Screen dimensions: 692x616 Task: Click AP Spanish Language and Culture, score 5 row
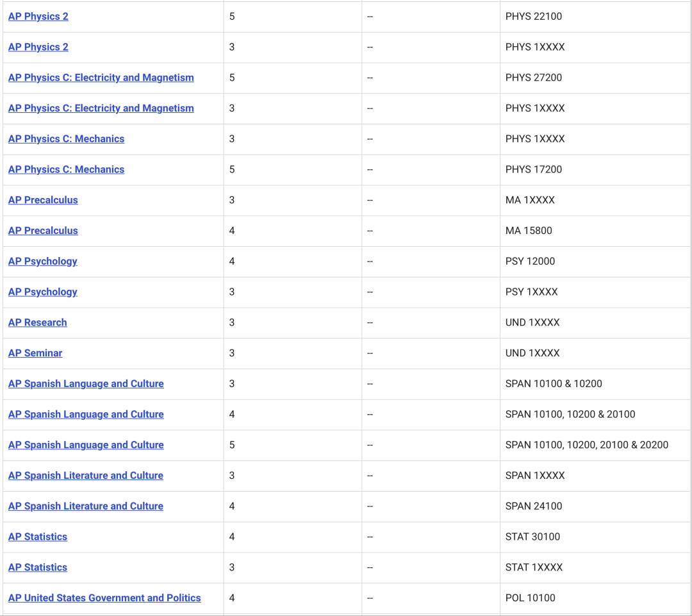[x=86, y=445]
